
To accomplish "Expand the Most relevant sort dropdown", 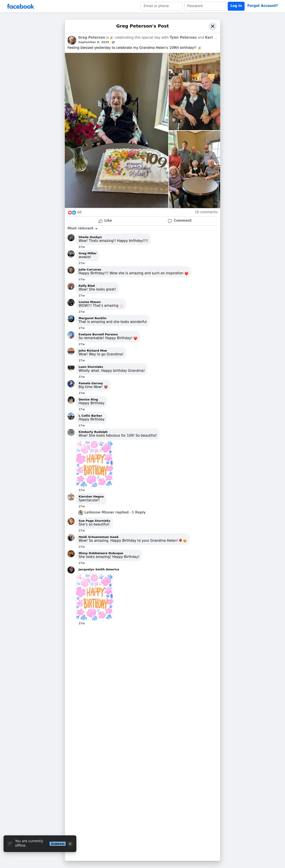I will point(83,229).
